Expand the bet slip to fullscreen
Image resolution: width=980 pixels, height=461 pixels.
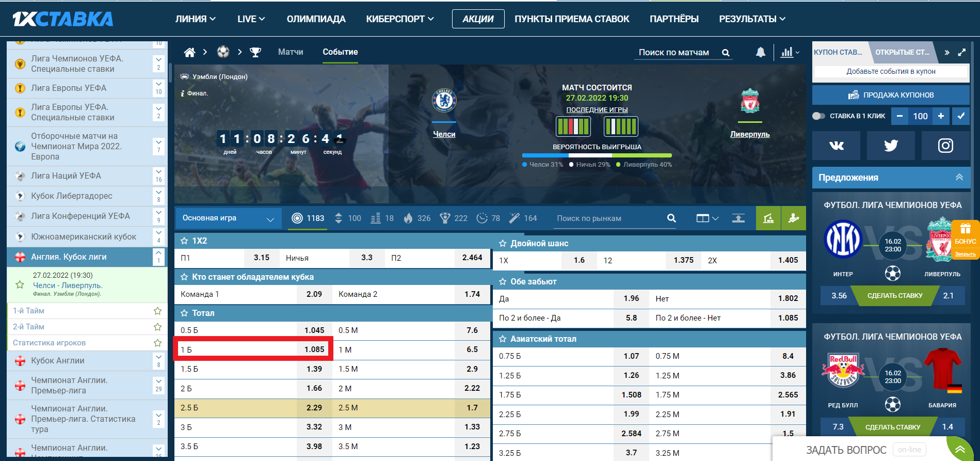click(962, 52)
